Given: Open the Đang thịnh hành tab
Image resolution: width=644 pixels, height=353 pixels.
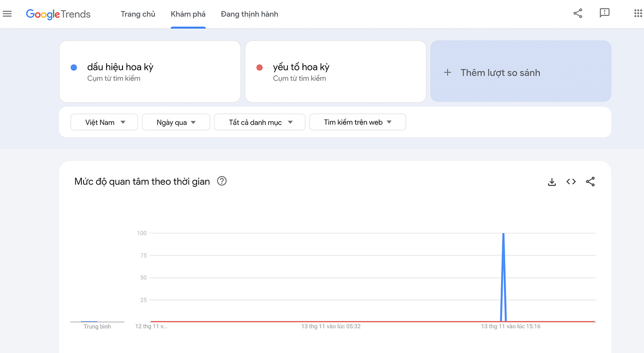Looking at the screenshot, I should (x=249, y=14).
